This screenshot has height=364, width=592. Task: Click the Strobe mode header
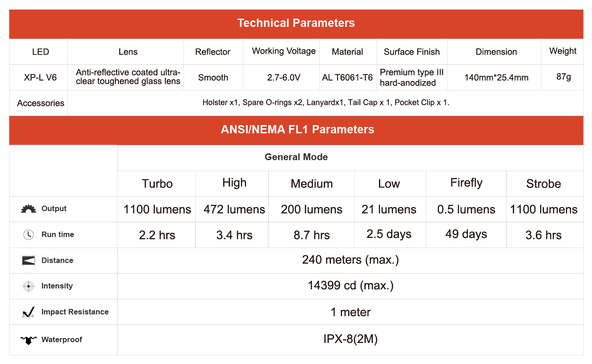pyautogui.click(x=543, y=184)
